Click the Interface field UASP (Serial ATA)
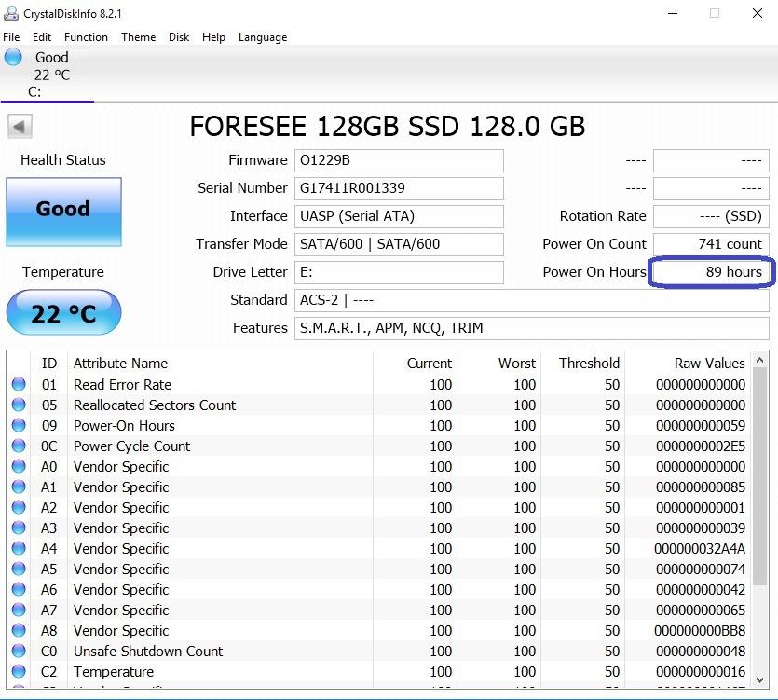Screen dimensions: 778x700 coord(399,216)
